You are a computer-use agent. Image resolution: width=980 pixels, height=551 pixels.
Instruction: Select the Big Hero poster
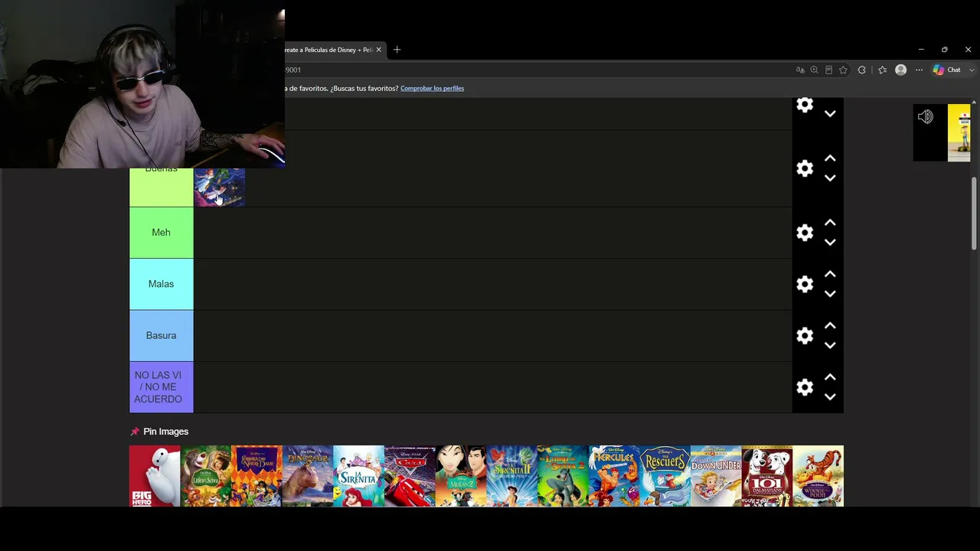[x=155, y=476]
